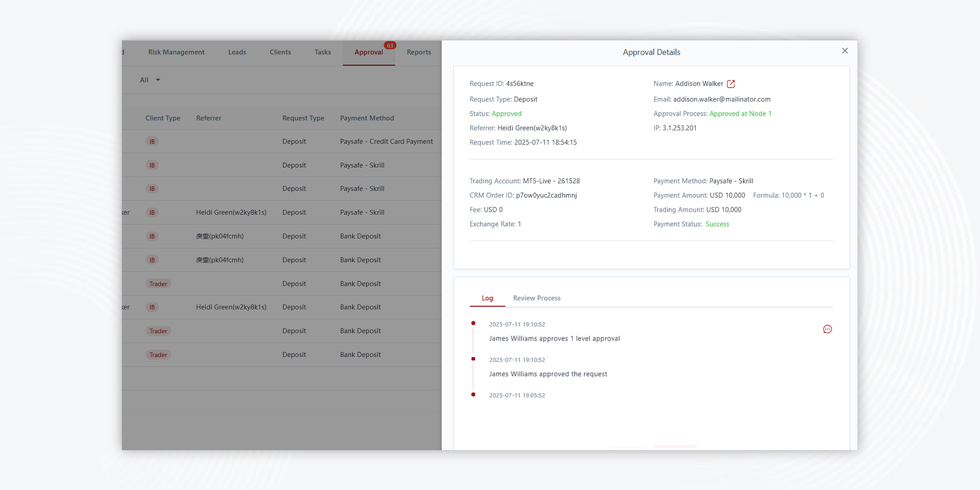This screenshot has height=490, width=980.
Task: Click the Request Type column header
Action: (x=303, y=118)
